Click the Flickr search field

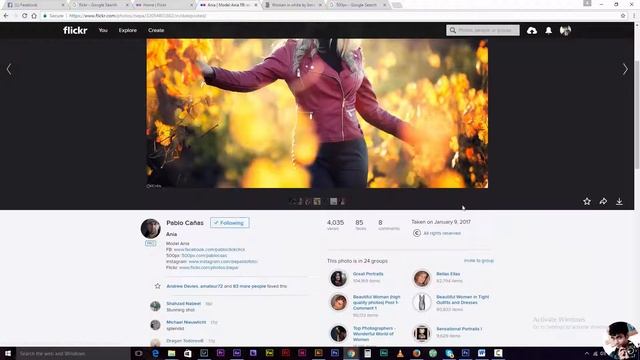483,30
